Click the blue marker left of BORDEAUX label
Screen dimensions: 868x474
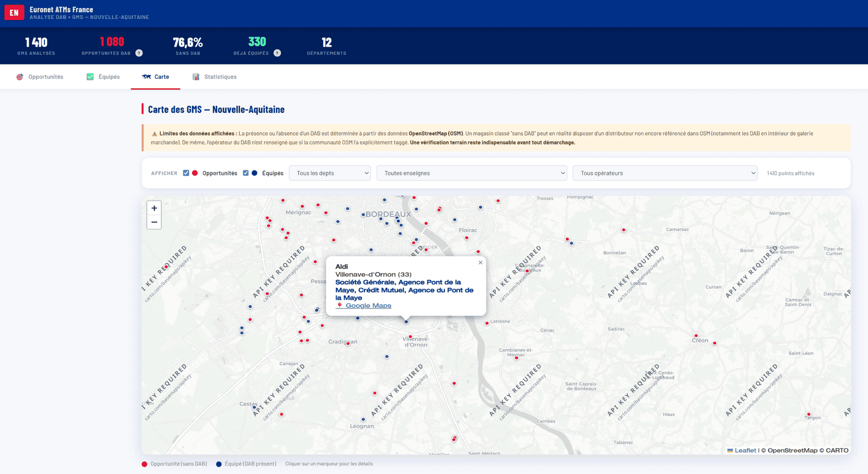point(363,215)
